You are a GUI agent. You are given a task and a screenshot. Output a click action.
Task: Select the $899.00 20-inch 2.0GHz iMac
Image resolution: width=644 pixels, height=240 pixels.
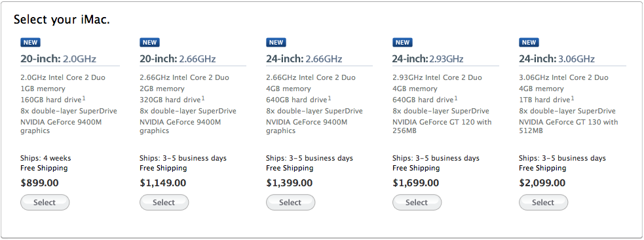pyautogui.click(x=45, y=202)
